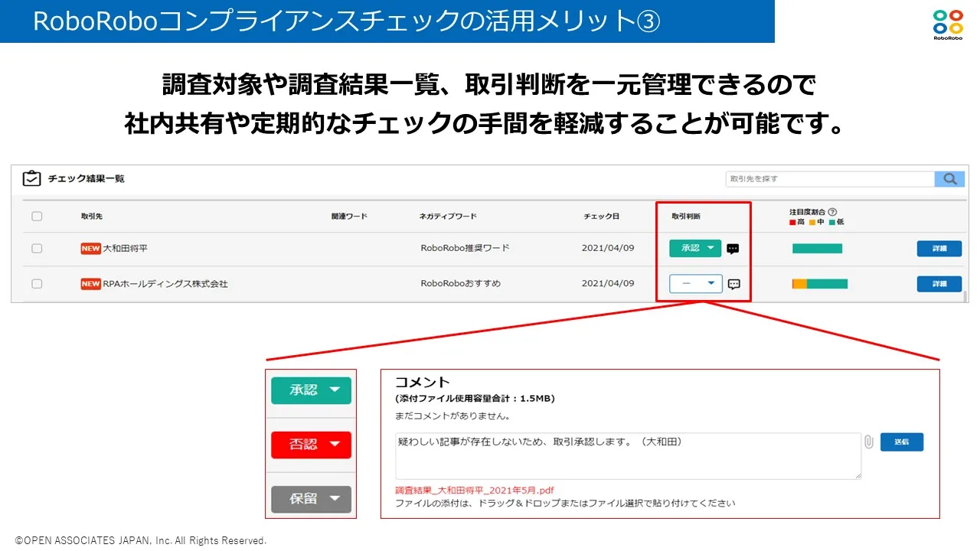The height and width of the screenshot is (551, 980).
Task: Click 注目度 bar for 大和田将平
Action: click(817, 249)
